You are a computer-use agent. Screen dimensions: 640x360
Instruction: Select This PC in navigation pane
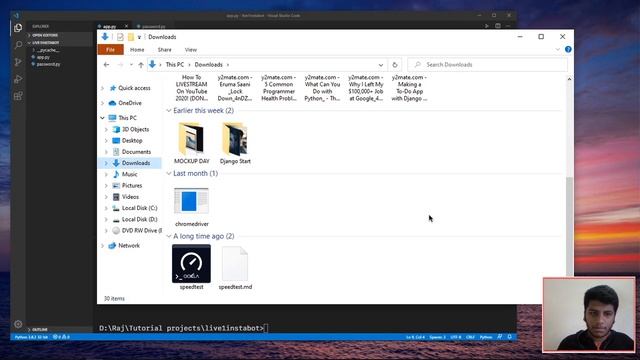pos(127,118)
